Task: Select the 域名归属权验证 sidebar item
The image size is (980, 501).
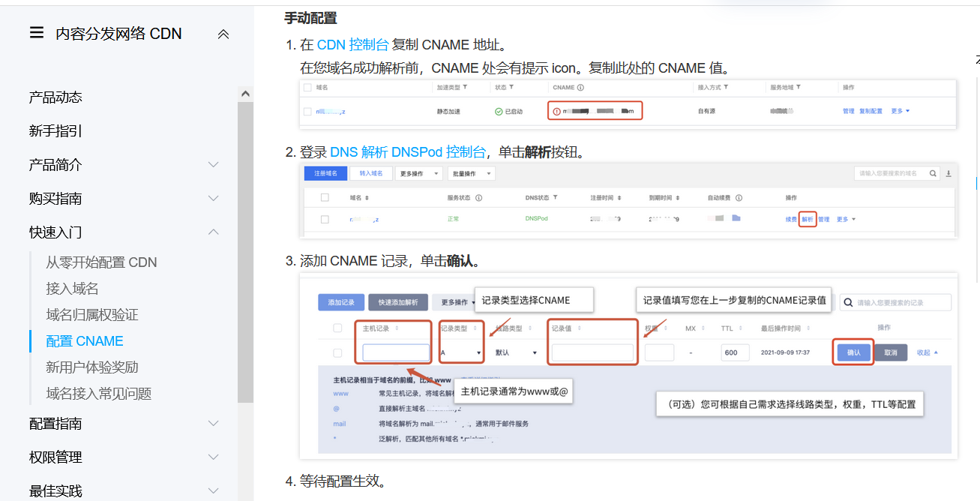Action: tap(92, 315)
